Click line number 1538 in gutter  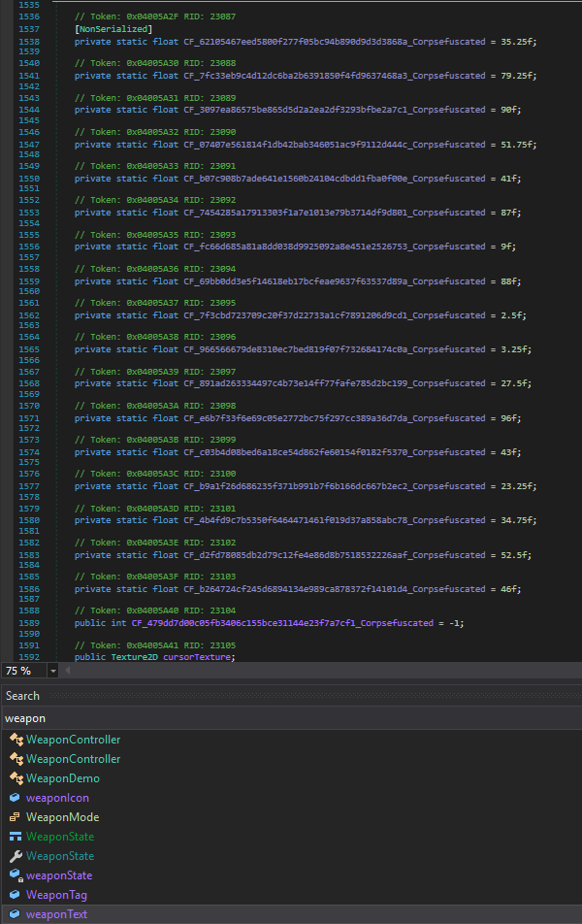[x=29, y=42]
